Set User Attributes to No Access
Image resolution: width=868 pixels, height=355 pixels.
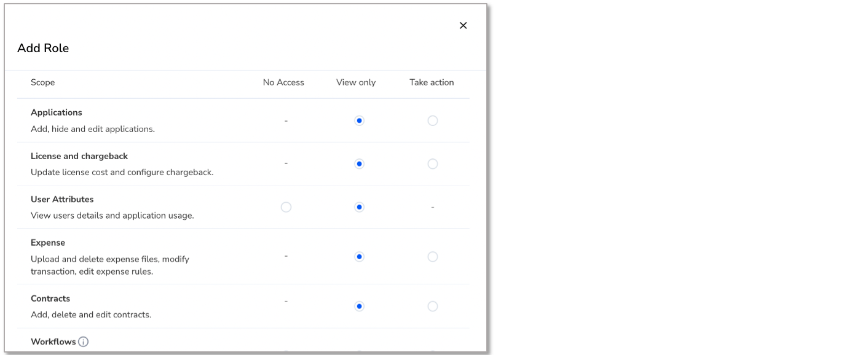point(286,208)
